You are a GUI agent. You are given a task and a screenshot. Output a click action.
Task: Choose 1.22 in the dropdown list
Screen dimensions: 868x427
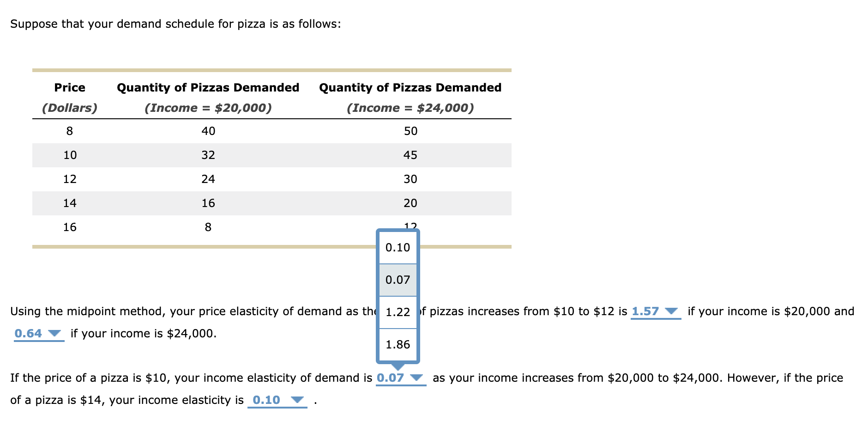point(397,311)
